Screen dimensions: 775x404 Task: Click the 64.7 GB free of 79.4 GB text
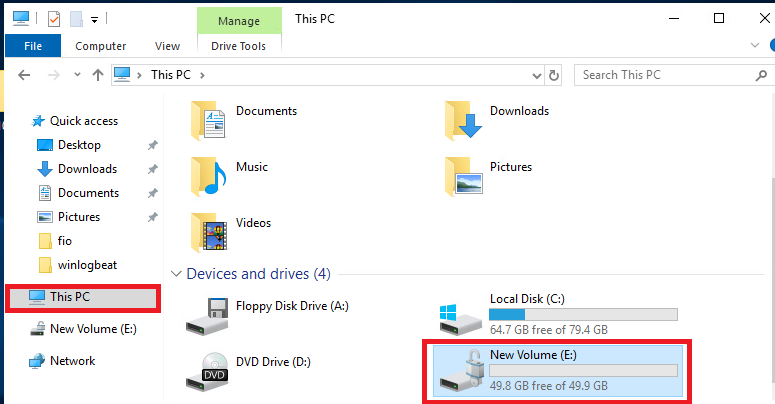coord(549,330)
